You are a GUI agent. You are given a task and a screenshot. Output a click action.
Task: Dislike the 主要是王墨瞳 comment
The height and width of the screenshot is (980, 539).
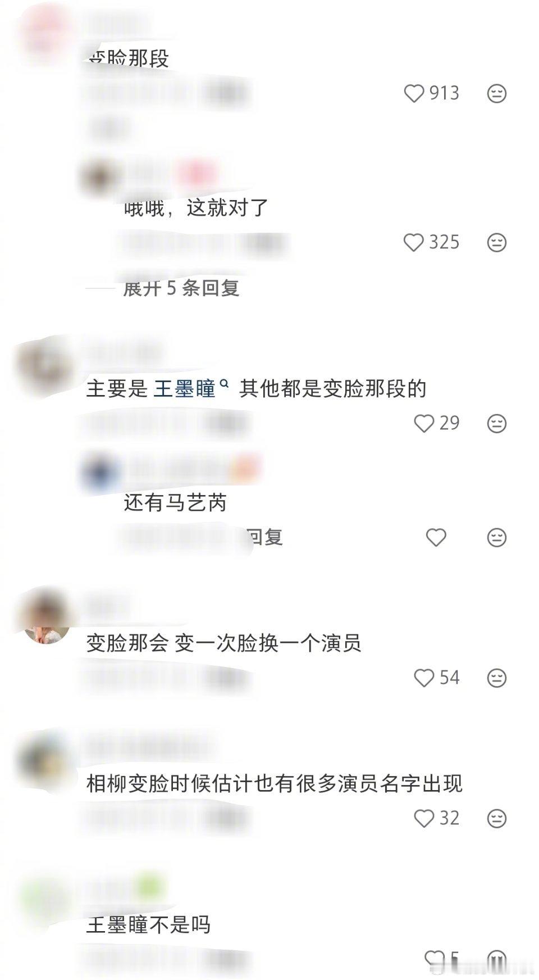(496, 424)
